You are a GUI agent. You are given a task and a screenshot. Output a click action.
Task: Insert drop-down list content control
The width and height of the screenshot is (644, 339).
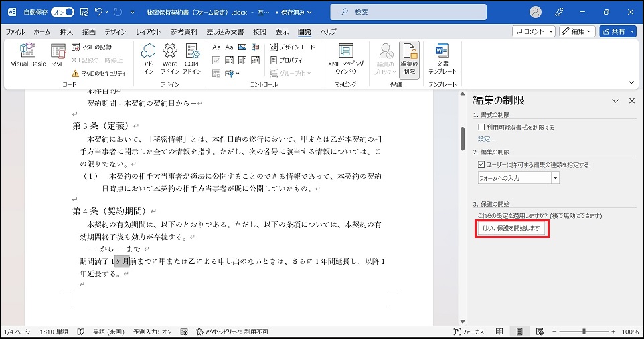pyautogui.click(x=242, y=60)
